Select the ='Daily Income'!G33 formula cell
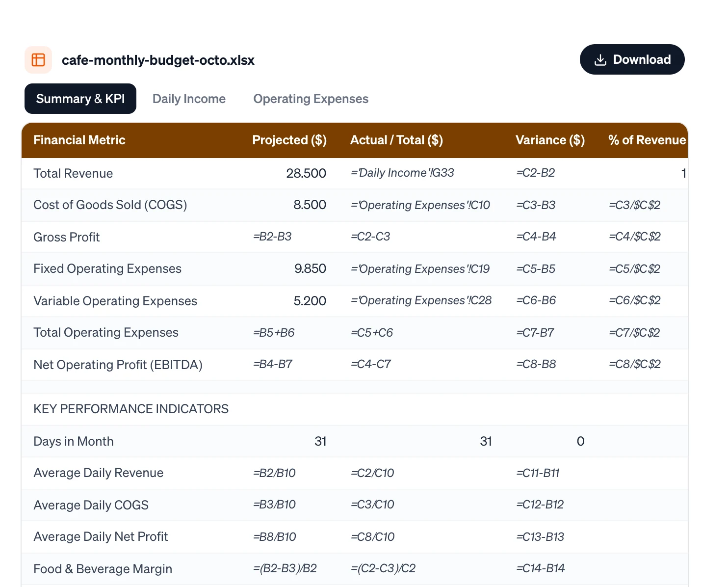This screenshot has height=587, width=728. coord(402,173)
